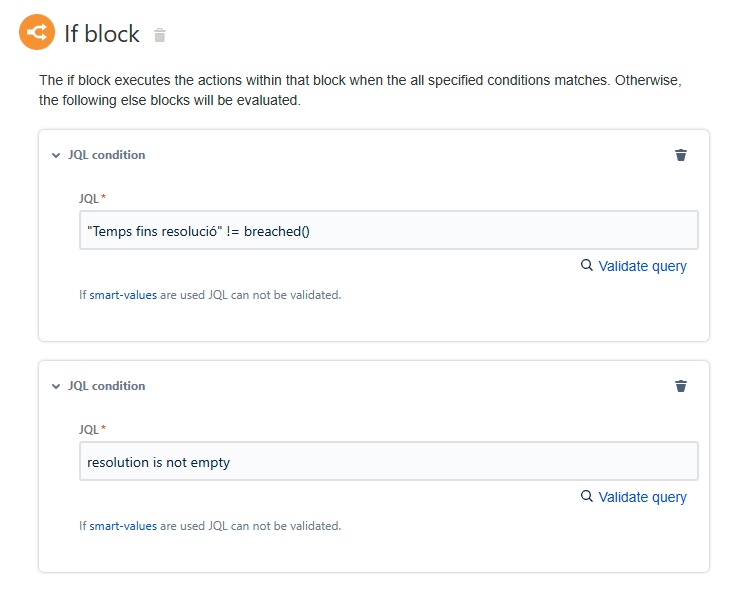The image size is (729, 589).
Task: Collapse the first JQL condition section
Action: pyautogui.click(x=56, y=156)
